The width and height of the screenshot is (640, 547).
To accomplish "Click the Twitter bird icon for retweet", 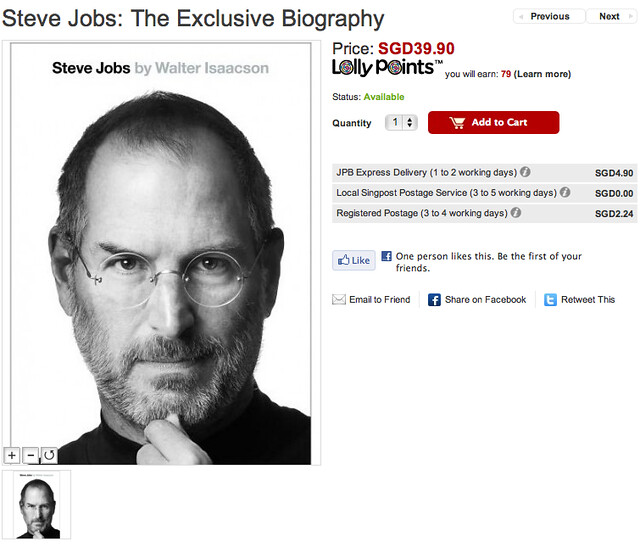I will coord(550,300).
